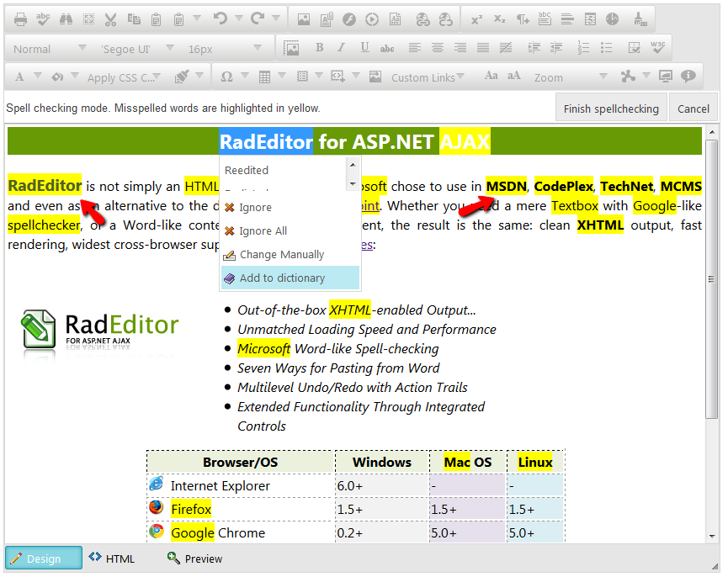Screen dimensions: 728x577
Task: Click the editor's vertical scrollbar thumb
Action: (x=711, y=279)
